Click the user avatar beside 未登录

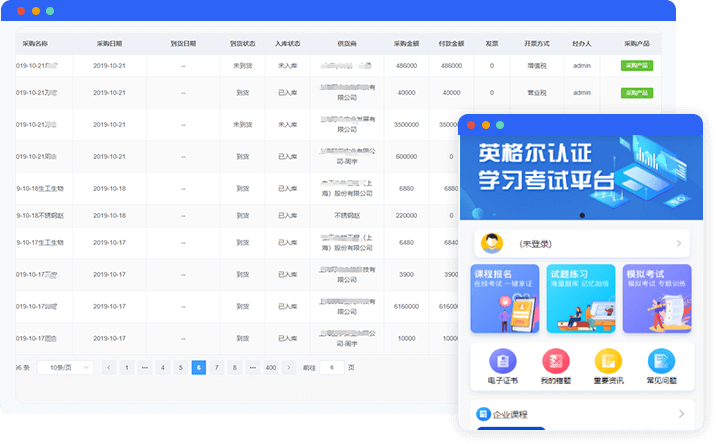[492, 243]
